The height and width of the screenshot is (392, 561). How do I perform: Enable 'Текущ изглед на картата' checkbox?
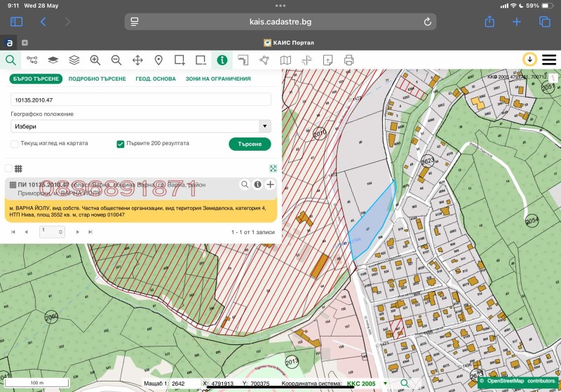[x=15, y=144]
